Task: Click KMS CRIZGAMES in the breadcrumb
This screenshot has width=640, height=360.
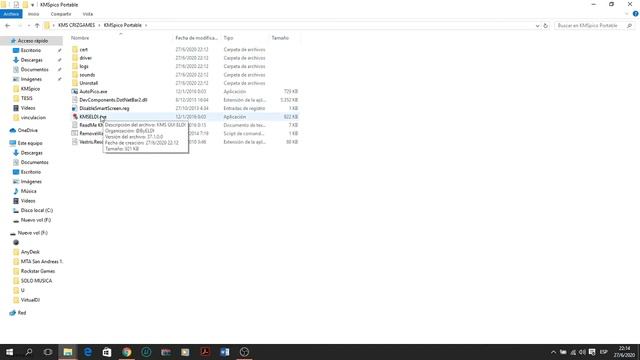Action: click(x=76, y=25)
